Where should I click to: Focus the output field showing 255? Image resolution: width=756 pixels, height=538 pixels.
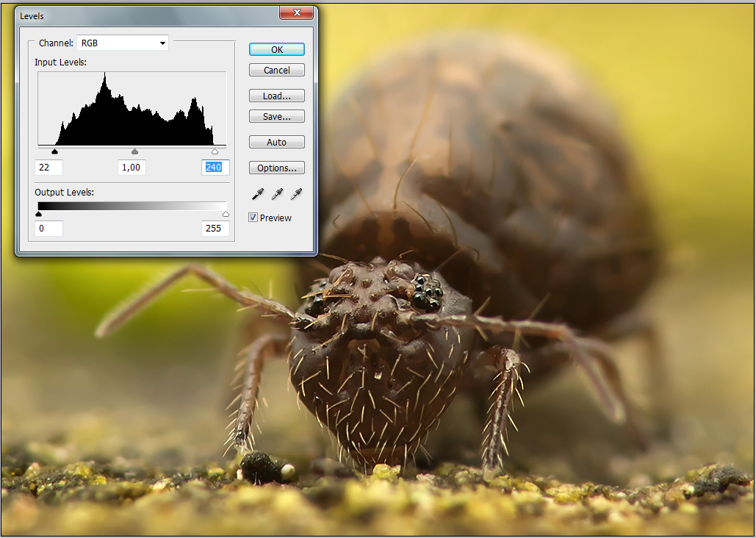pos(215,229)
